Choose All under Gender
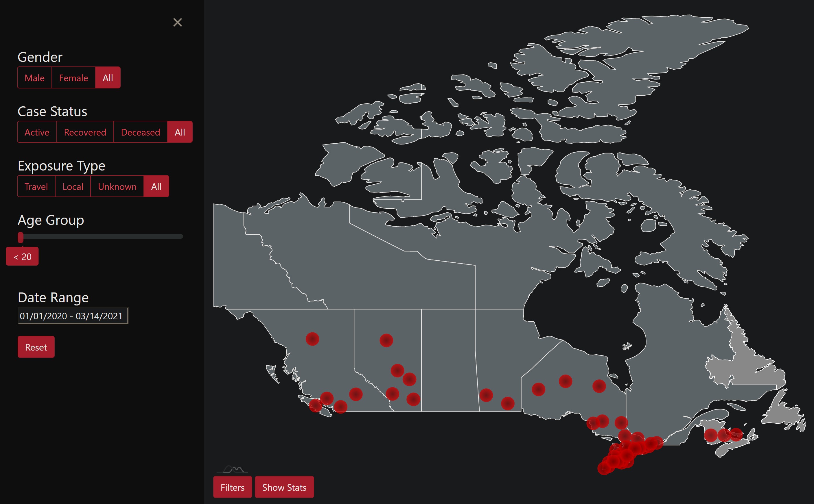Viewport: 814px width, 504px height. coord(108,78)
